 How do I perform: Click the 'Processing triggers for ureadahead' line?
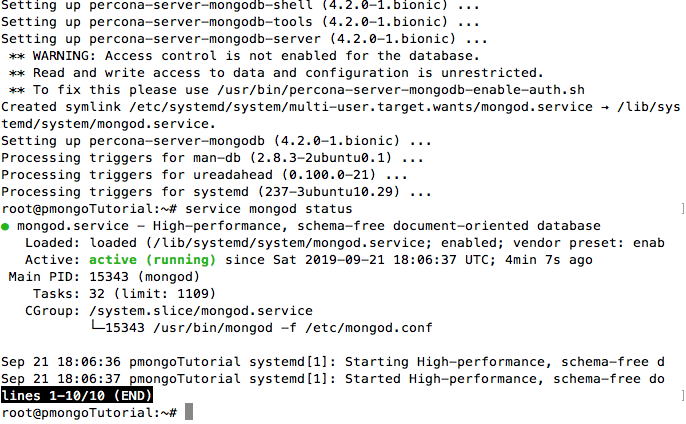pyautogui.click(x=204, y=175)
